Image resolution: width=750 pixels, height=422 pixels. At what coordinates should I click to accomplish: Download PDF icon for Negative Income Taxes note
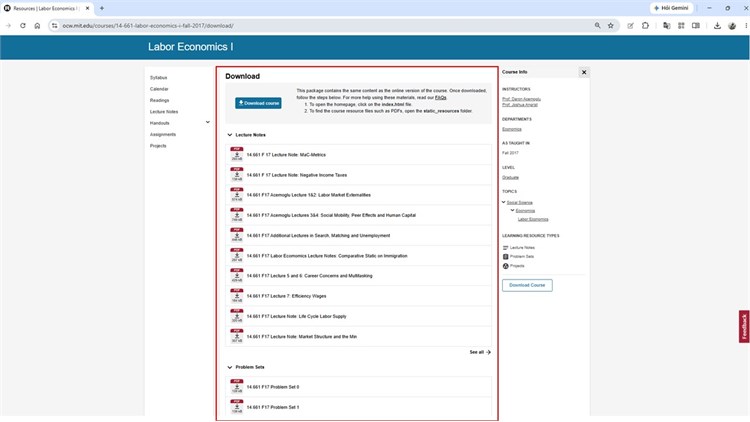(237, 174)
